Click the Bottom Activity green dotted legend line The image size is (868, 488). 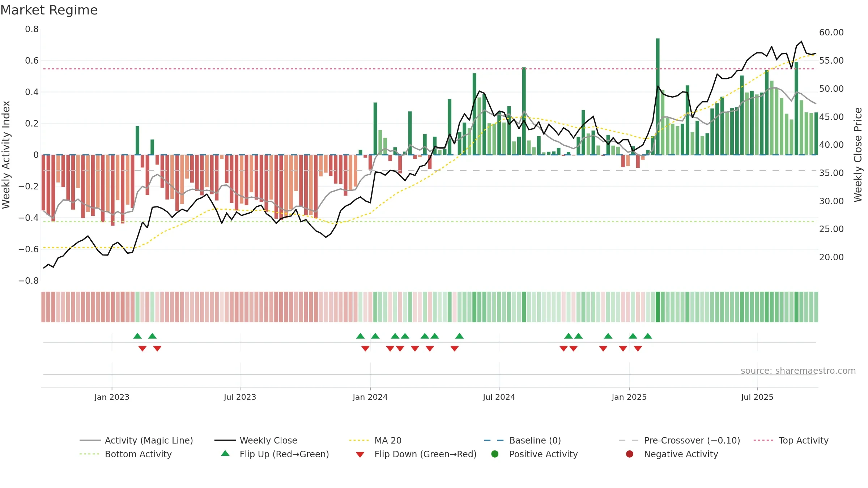click(x=89, y=454)
